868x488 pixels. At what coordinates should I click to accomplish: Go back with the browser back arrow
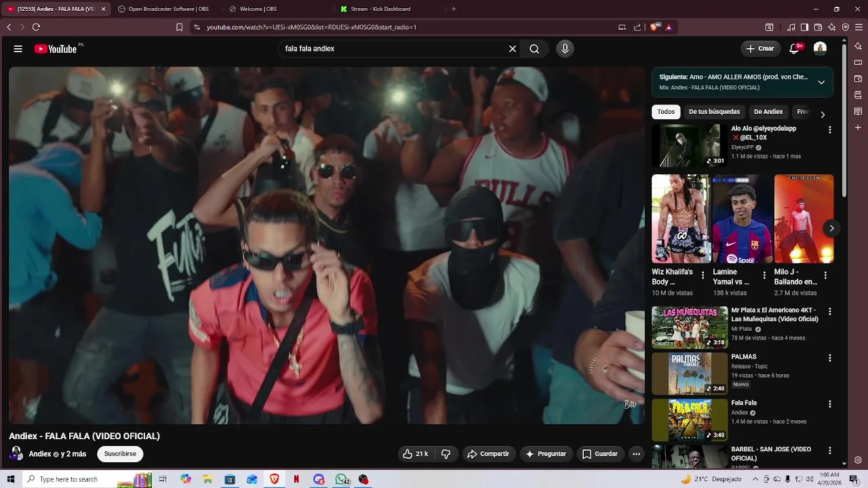(9, 27)
